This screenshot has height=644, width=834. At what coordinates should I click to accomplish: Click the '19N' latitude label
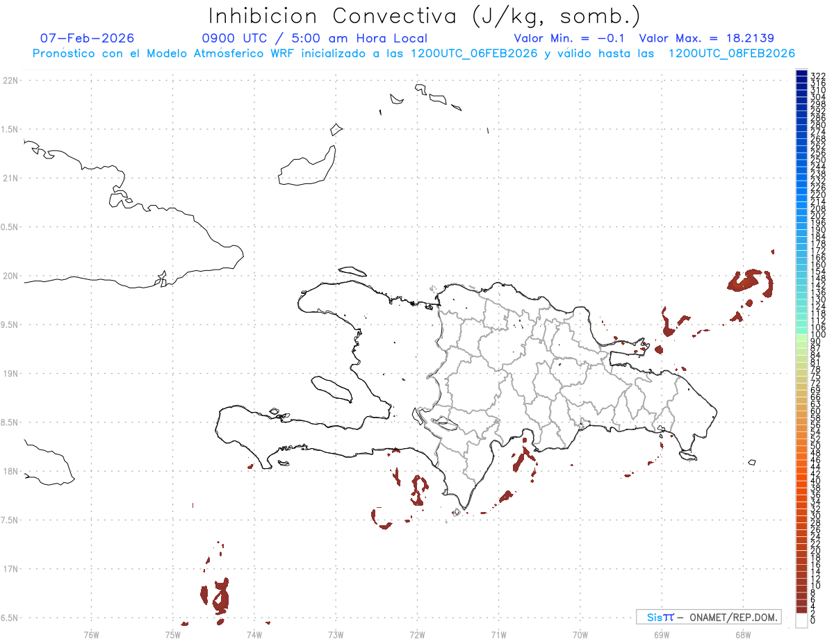[10, 374]
